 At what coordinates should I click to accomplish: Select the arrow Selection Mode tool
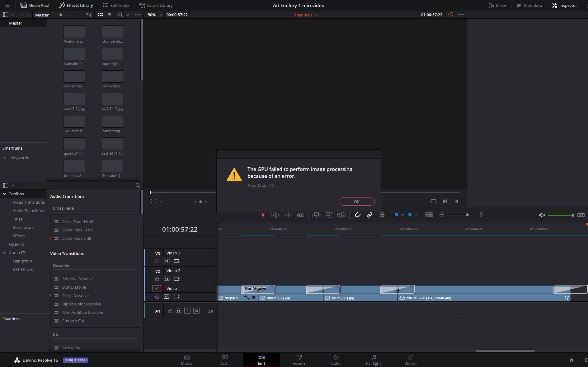(263, 215)
